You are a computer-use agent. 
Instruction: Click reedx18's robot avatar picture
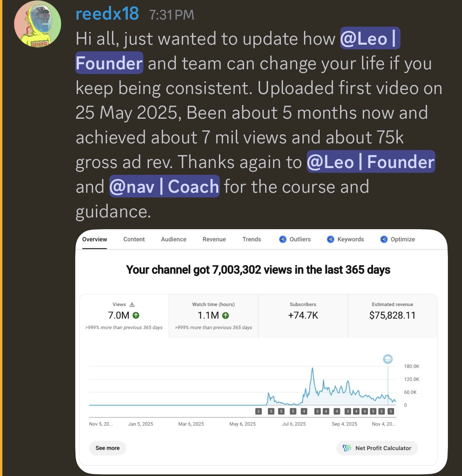pyautogui.click(x=38, y=24)
